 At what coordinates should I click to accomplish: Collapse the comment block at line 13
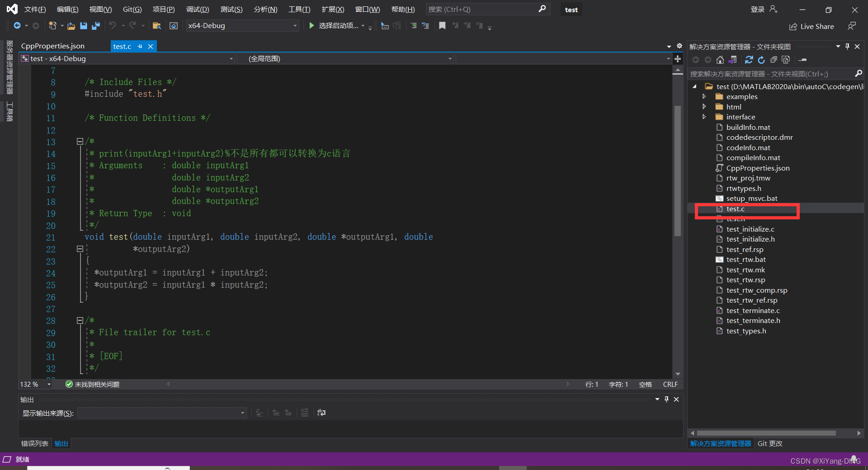79,141
